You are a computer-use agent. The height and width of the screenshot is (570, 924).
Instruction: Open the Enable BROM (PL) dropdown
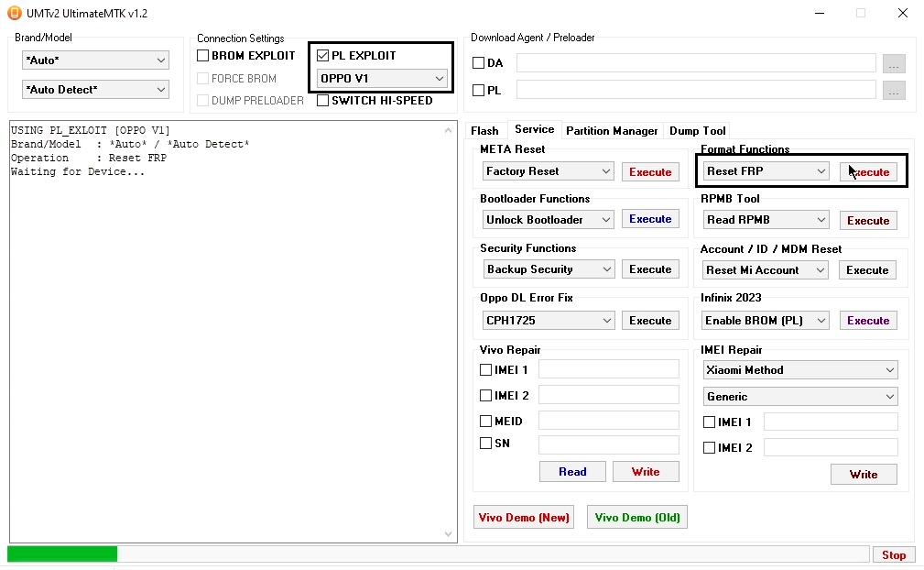[766, 321]
